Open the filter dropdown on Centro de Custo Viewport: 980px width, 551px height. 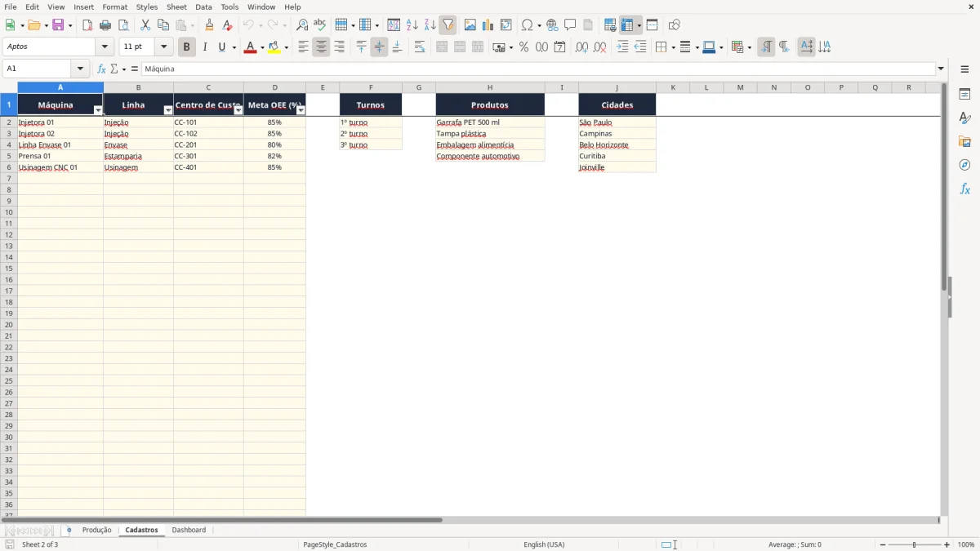pyautogui.click(x=238, y=110)
